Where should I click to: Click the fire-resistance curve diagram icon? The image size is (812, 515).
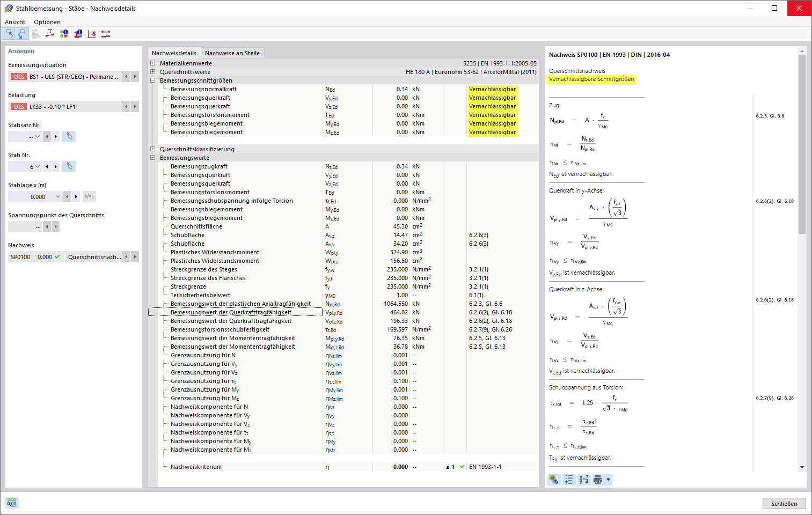[92, 34]
